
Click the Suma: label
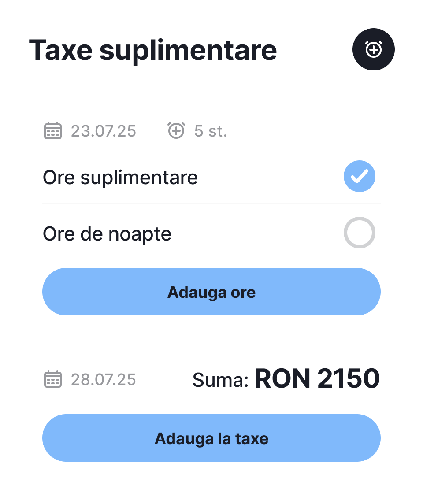[x=221, y=380]
